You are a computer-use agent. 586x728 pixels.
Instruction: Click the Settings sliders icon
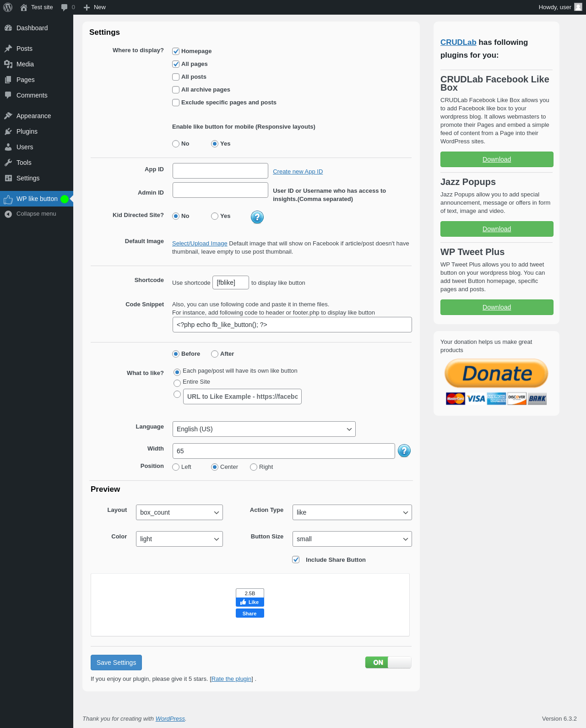click(x=8, y=178)
